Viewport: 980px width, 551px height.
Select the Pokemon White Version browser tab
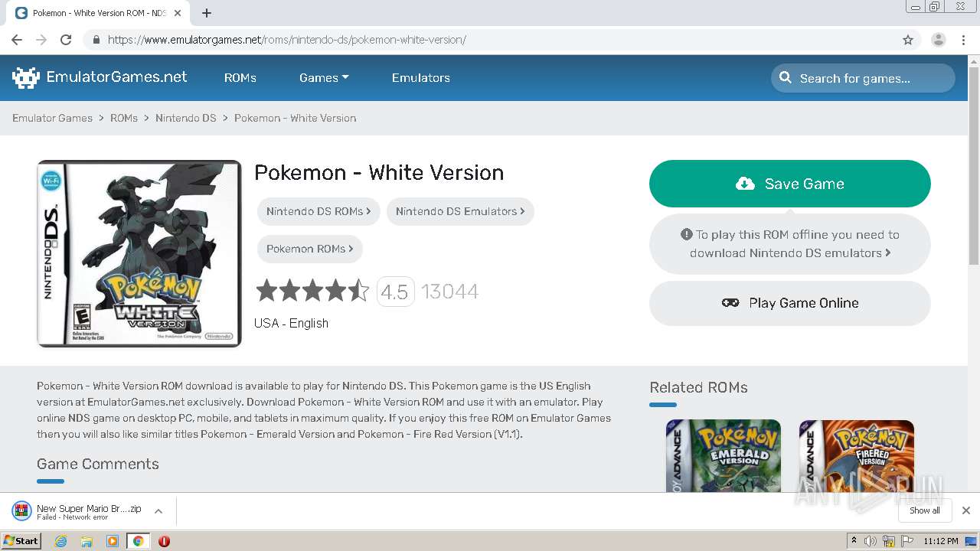coord(98,13)
